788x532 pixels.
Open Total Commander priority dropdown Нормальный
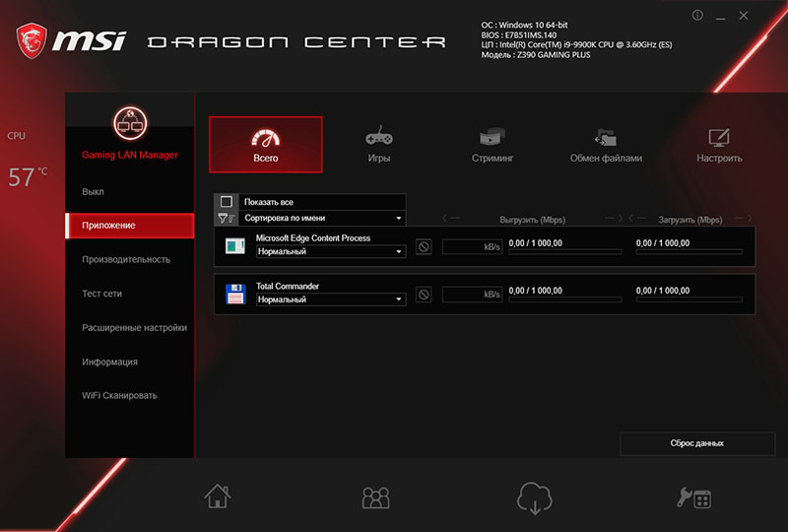point(331,299)
